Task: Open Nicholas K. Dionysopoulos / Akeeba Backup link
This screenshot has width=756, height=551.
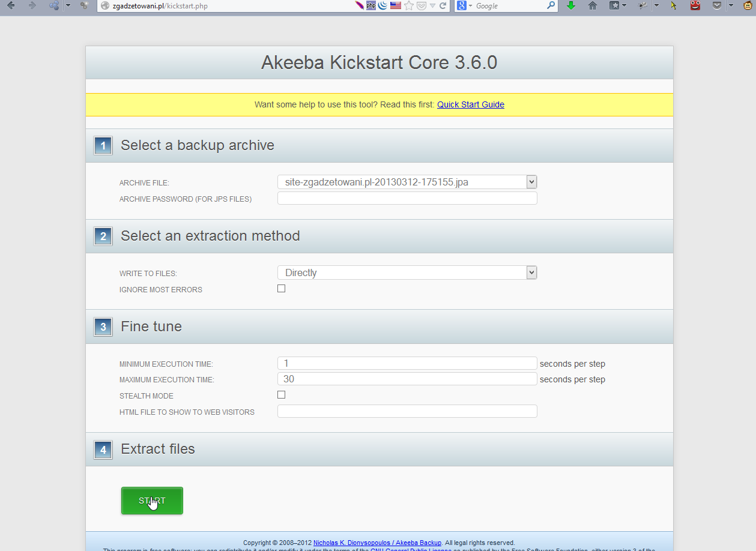Action: (377, 543)
